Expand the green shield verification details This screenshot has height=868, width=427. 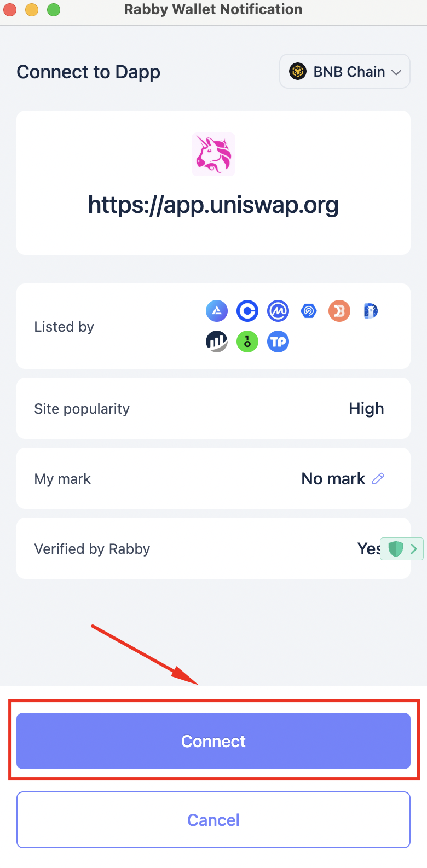402,548
